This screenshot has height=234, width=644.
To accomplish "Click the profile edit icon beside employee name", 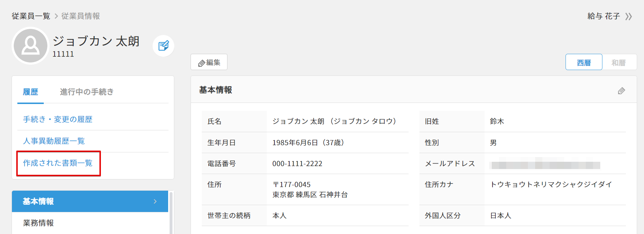I will (163, 46).
